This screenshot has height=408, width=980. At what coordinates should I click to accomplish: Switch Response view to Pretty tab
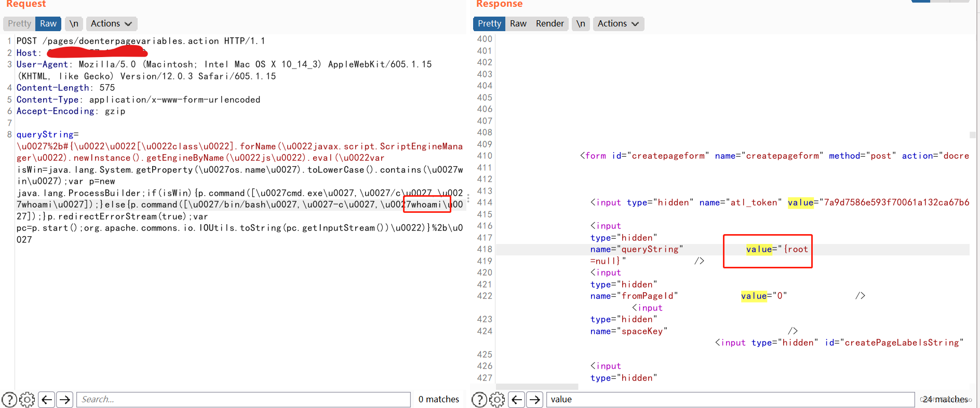coord(489,23)
